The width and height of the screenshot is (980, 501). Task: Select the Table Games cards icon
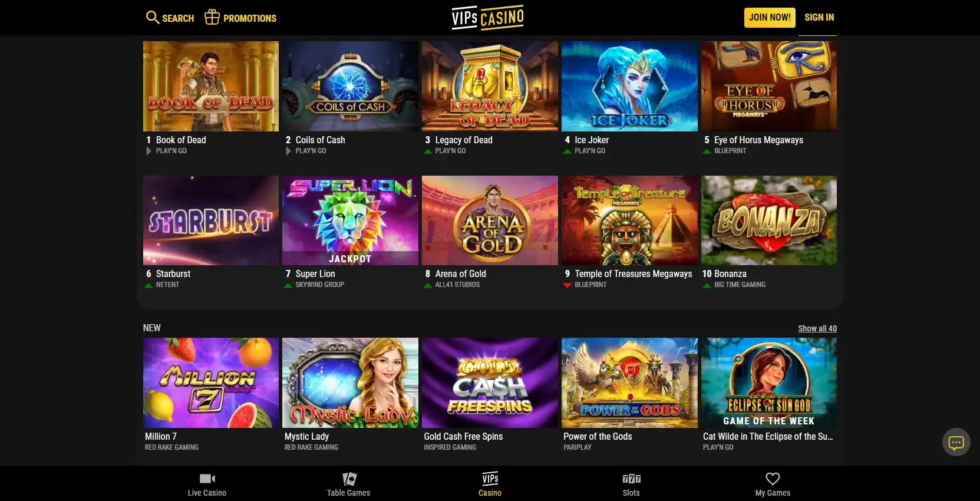coord(349,479)
